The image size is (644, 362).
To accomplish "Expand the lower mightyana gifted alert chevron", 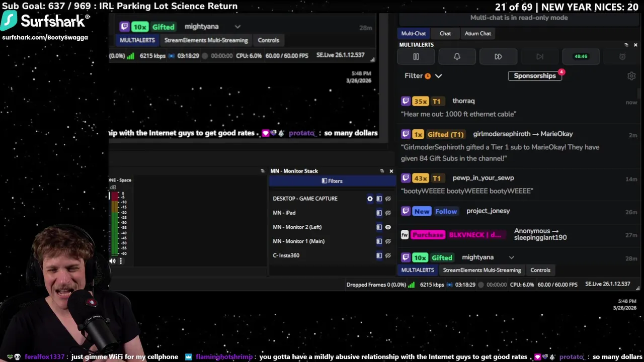I will [511, 257].
